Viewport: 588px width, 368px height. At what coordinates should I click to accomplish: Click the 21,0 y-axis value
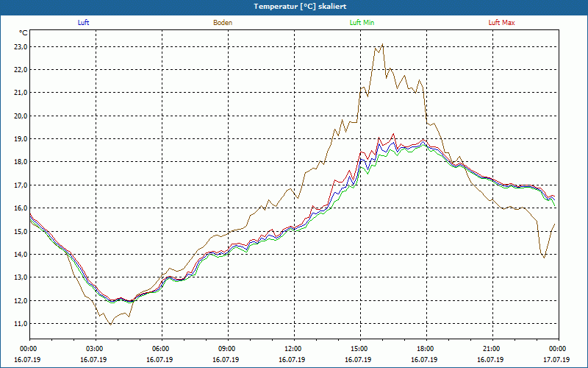[21, 93]
